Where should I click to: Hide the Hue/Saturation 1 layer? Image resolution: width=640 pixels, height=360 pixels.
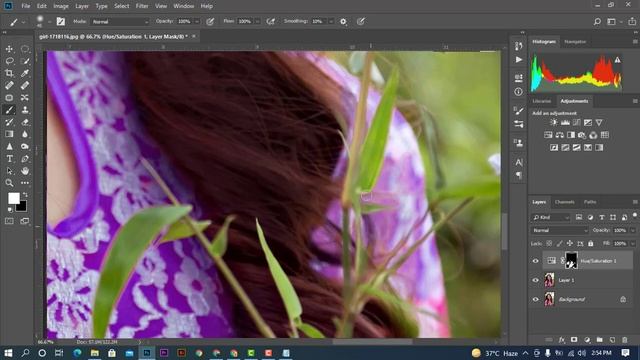pyautogui.click(x=536, y=261)
